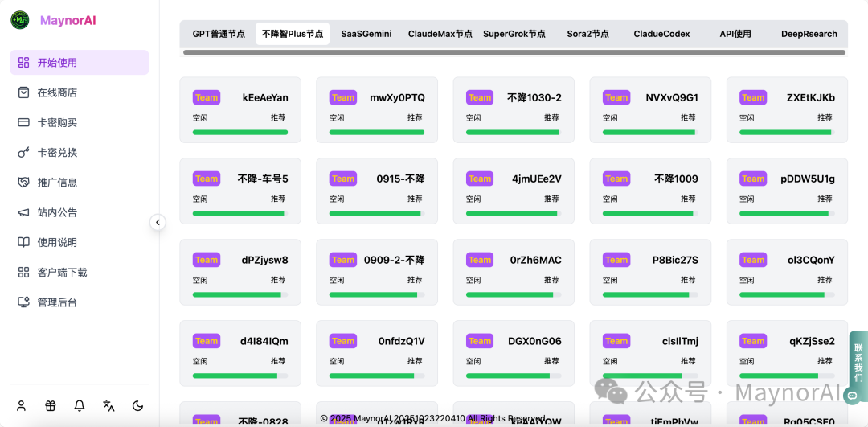Open 卡密购买 menu item

tap(79, 122)
